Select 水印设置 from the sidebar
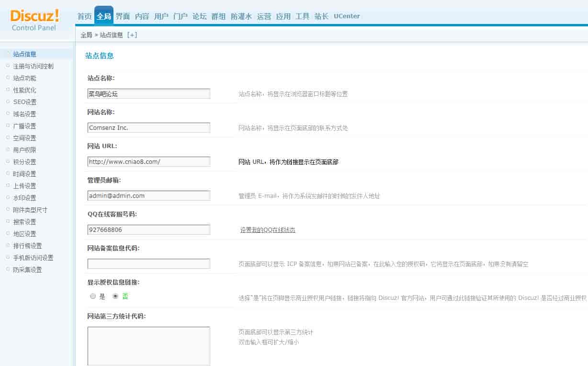Viewport: 588px width, 366px height. [x=24, y=198]
